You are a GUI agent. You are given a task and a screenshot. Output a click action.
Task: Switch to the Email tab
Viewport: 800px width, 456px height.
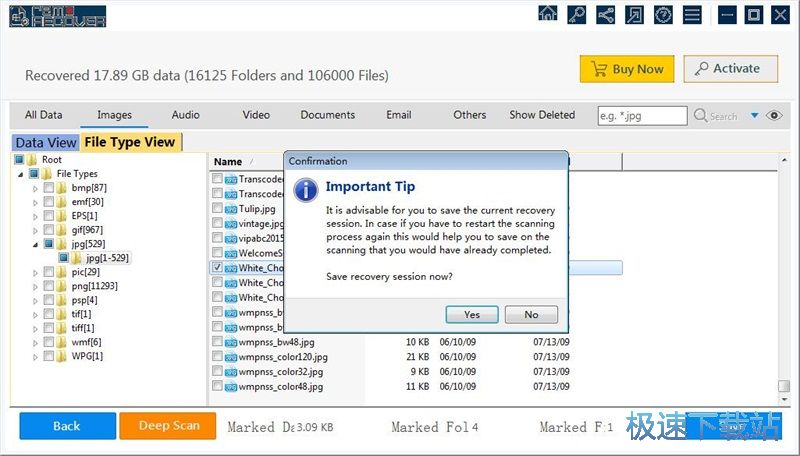398,115
